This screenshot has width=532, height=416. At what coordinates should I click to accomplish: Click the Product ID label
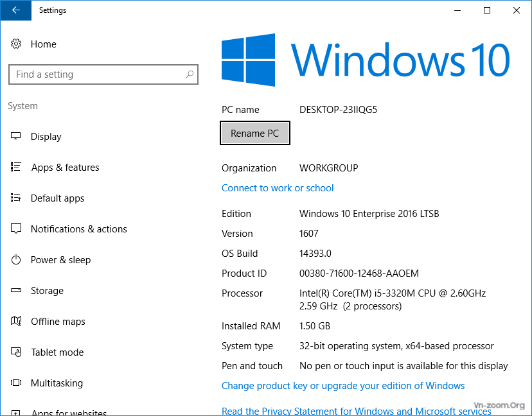coord(244,273)
